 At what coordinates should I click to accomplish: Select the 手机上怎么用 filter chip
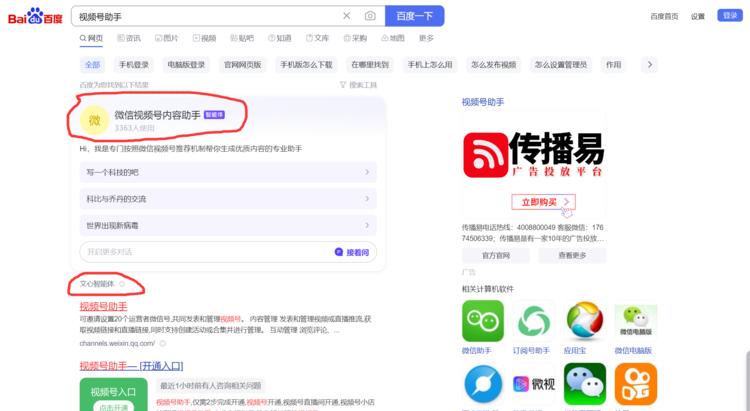coord(430,65)
